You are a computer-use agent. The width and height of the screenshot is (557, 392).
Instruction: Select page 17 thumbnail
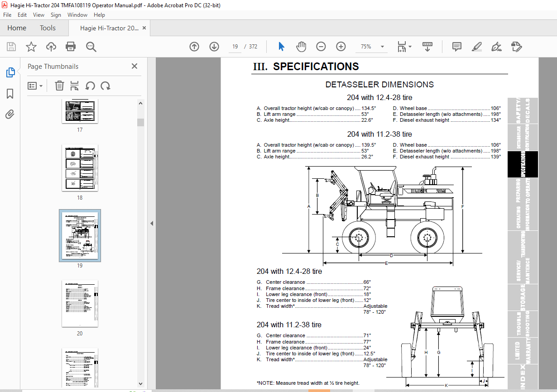click(x=80, y=111)
